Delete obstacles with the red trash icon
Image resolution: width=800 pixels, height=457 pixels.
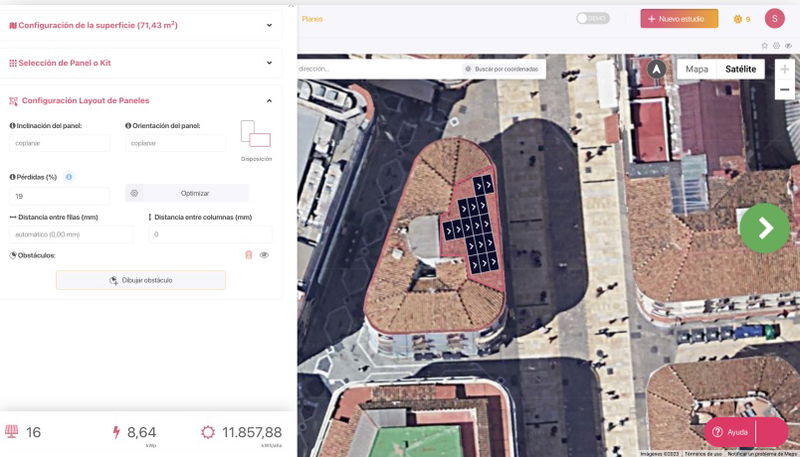248,255
